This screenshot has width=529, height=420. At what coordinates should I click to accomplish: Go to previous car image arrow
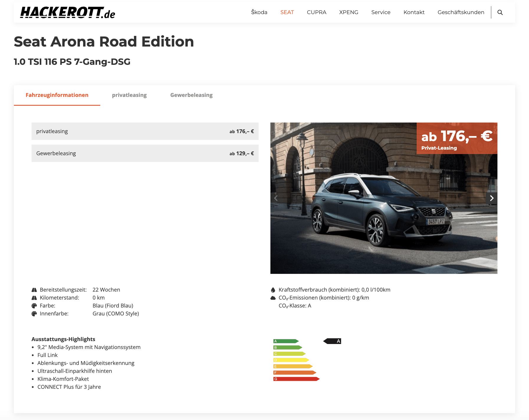click(x=276, y=198)
